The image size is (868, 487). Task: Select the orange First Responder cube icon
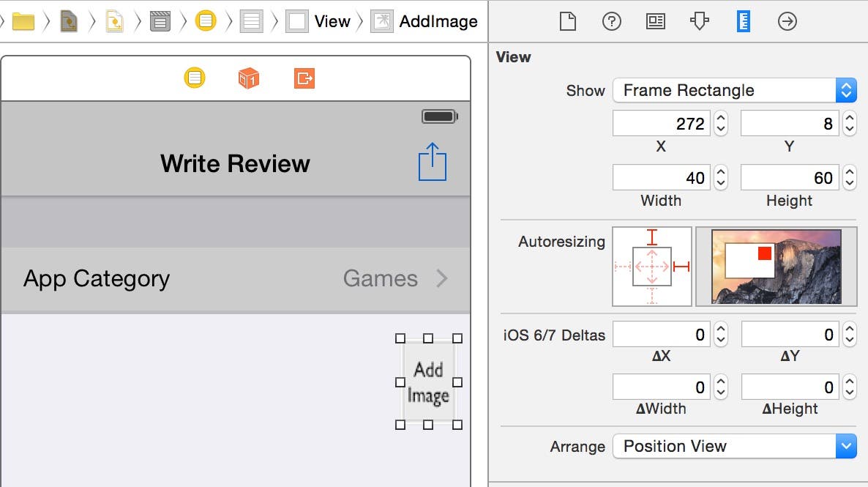click(x=249, y=78)
